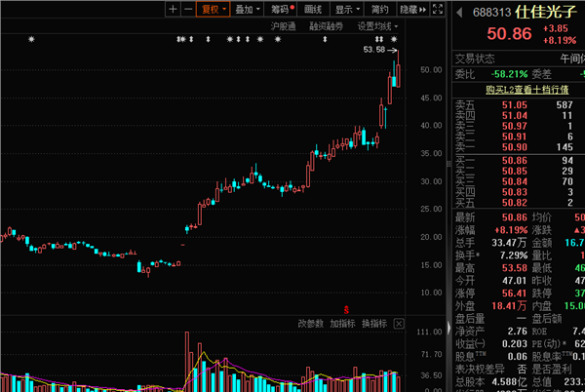This screenshot has height=392, width=585.
Task: Click the rightmost star event marker
Action: (x=394, y=39)
